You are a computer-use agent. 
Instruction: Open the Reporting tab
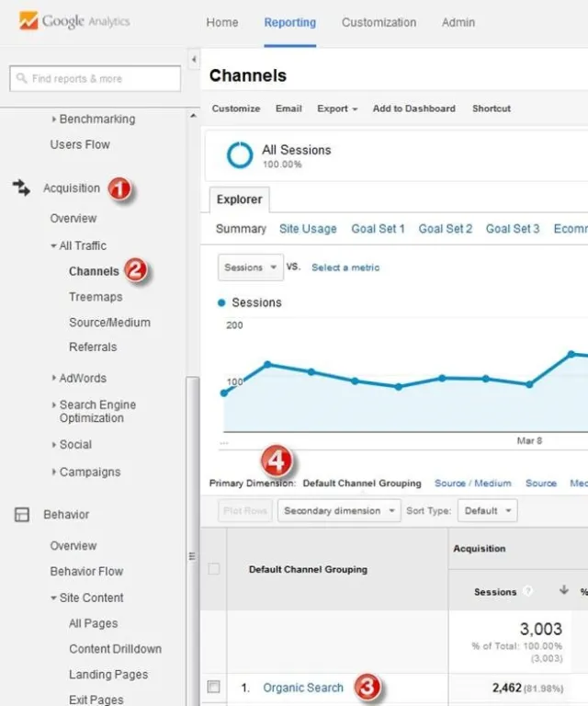[x=289, y=22]
